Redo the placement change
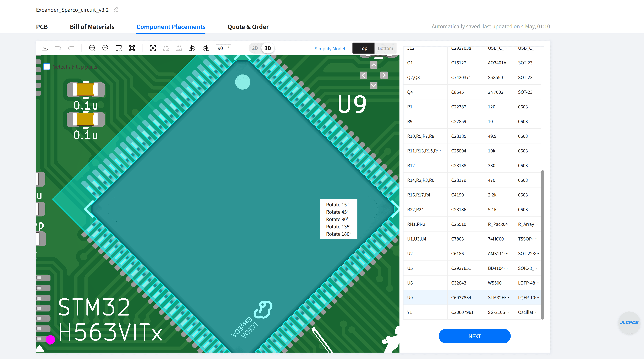Image resolution: width=644 pixels, height=359 pixels. [71, 48]
